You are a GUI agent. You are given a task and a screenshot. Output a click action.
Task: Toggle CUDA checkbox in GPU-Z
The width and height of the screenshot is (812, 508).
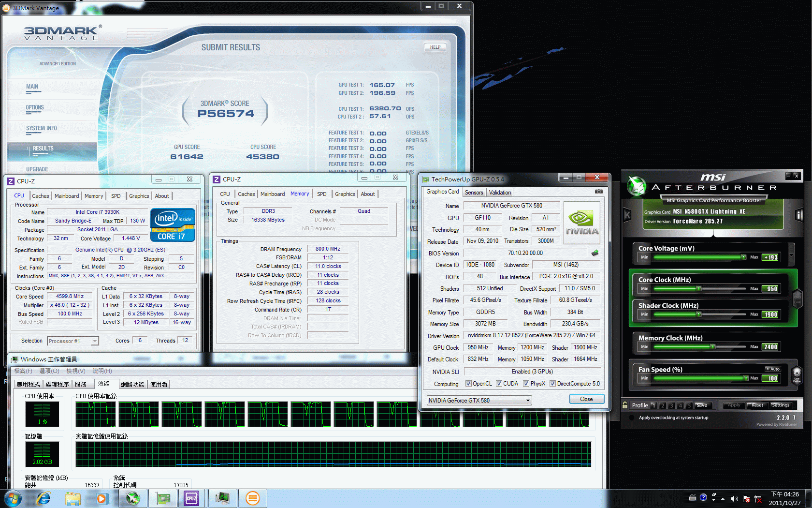(499, 384)
